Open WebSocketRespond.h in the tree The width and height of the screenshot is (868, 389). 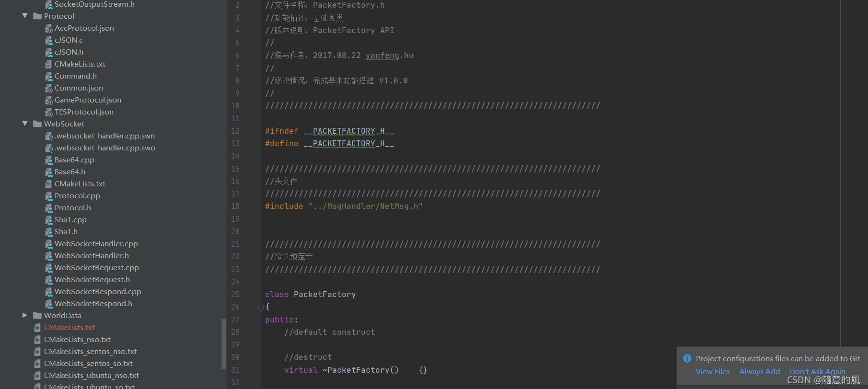(x=93, y=304)
